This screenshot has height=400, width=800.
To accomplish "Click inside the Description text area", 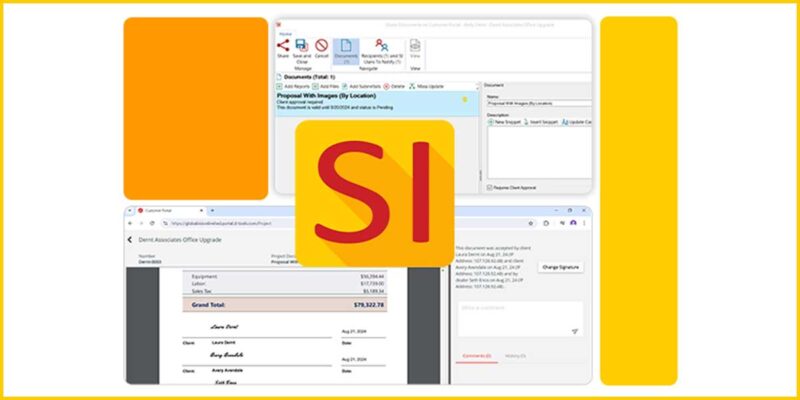I will (x=539, y=153).
